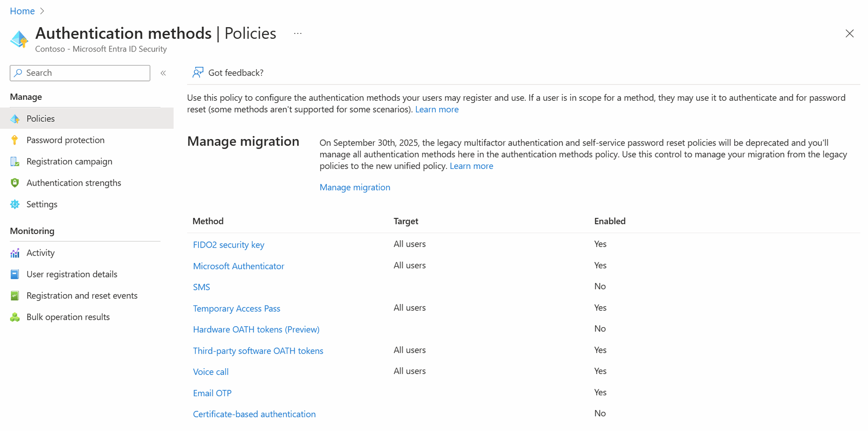Open Microsoft Authenticator method settings

pos(238,266)
